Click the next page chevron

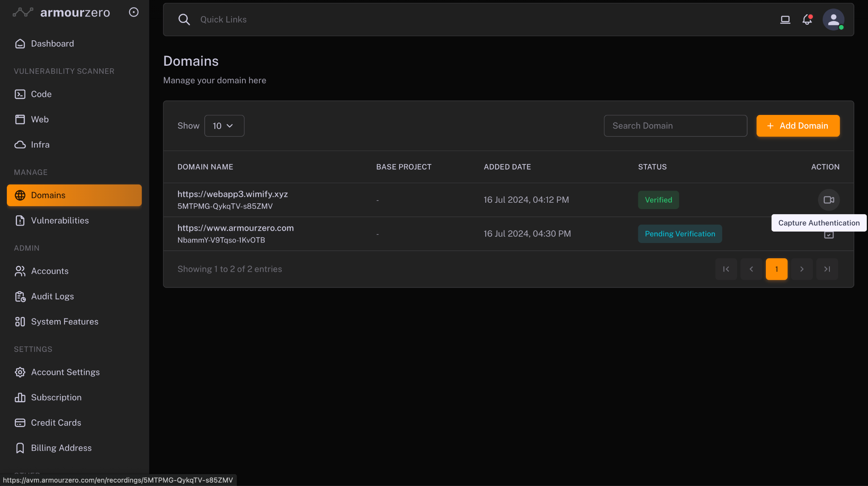click(801, 269)
